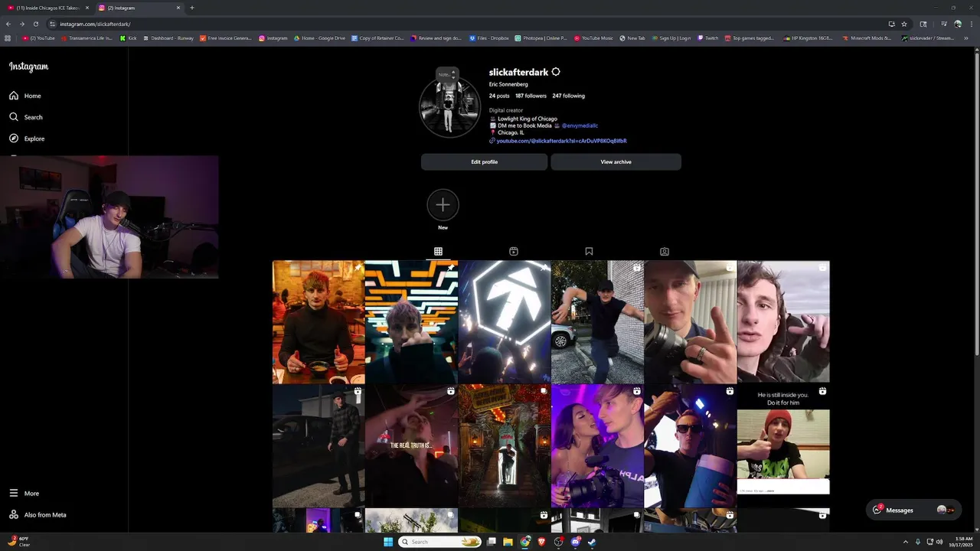Open the profile picture avatar
Screen dimensions: 980x551
pos(449,107)
